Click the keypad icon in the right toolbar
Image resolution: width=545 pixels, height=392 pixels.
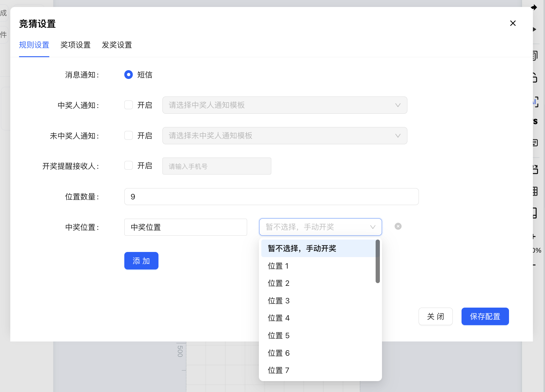coord(535,143)
